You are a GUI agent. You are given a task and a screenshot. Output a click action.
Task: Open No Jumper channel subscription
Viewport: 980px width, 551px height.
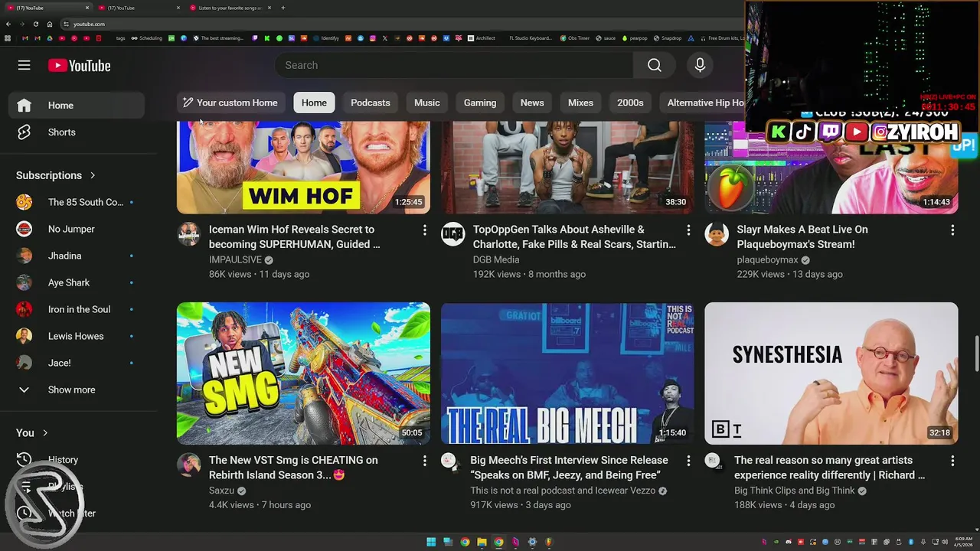tap(77, 229)
